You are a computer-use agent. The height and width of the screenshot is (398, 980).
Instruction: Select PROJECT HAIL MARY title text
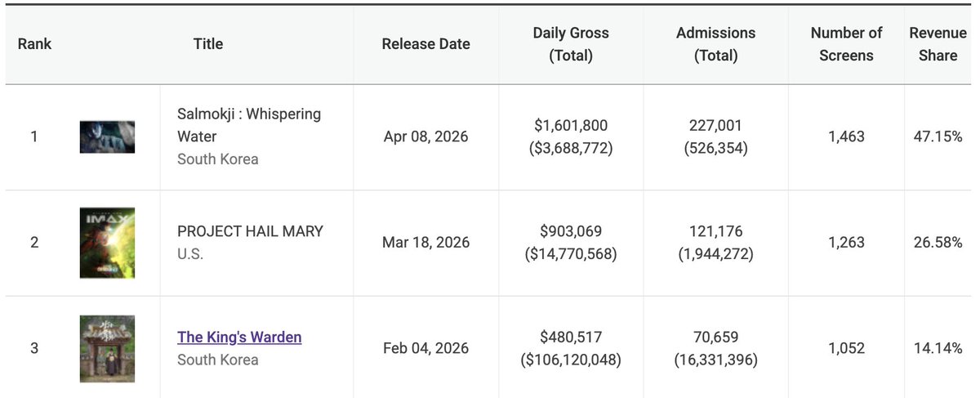250,231
